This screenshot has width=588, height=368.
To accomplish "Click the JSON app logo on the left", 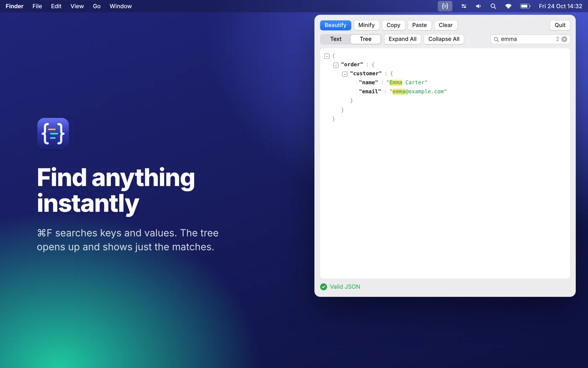I will [53, 134].
